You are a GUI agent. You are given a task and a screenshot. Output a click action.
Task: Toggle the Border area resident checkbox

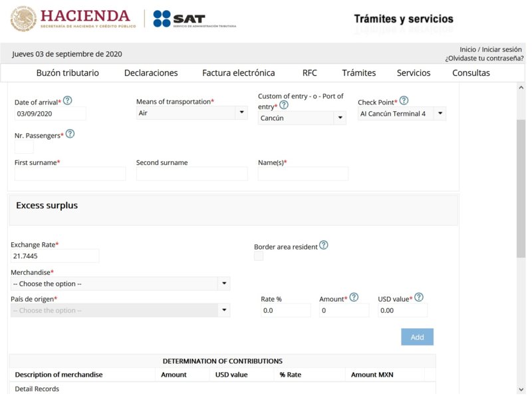tap(259, 256)
